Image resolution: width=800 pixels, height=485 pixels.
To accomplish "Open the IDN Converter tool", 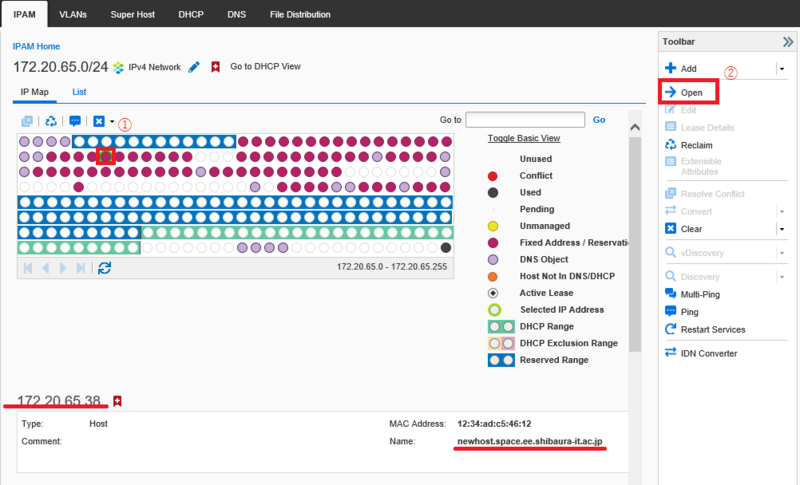I will (x=708, y=353).
